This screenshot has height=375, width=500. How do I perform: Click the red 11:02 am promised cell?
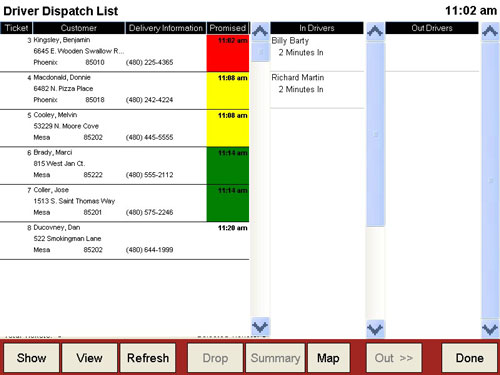point(228,53)
